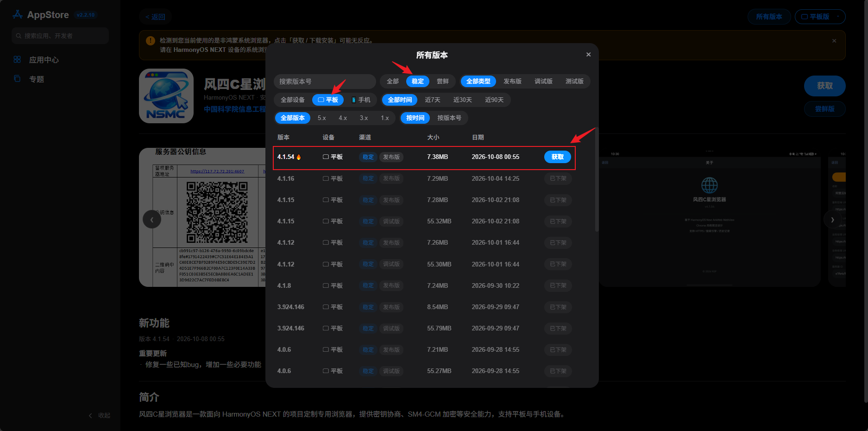This screenshot has width=868, height=431.
Task: Close the 所有版本 dialog
Action: [588, 55]
